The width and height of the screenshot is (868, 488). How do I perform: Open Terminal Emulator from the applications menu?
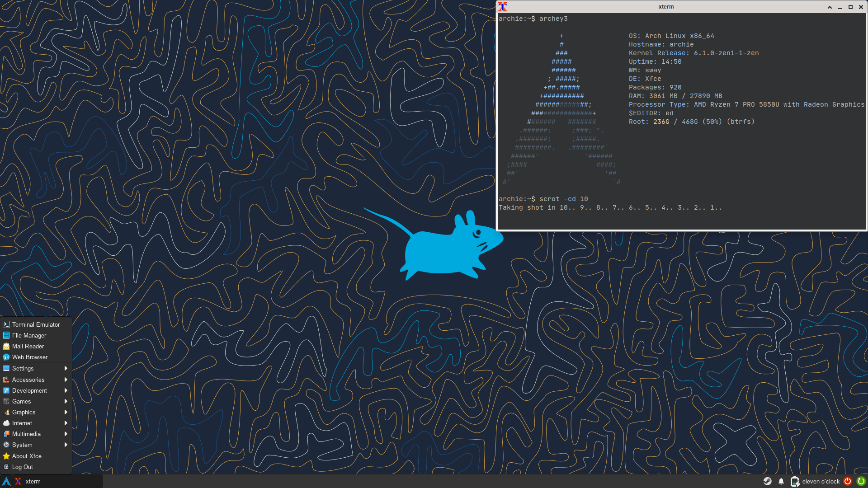(36, 324)
